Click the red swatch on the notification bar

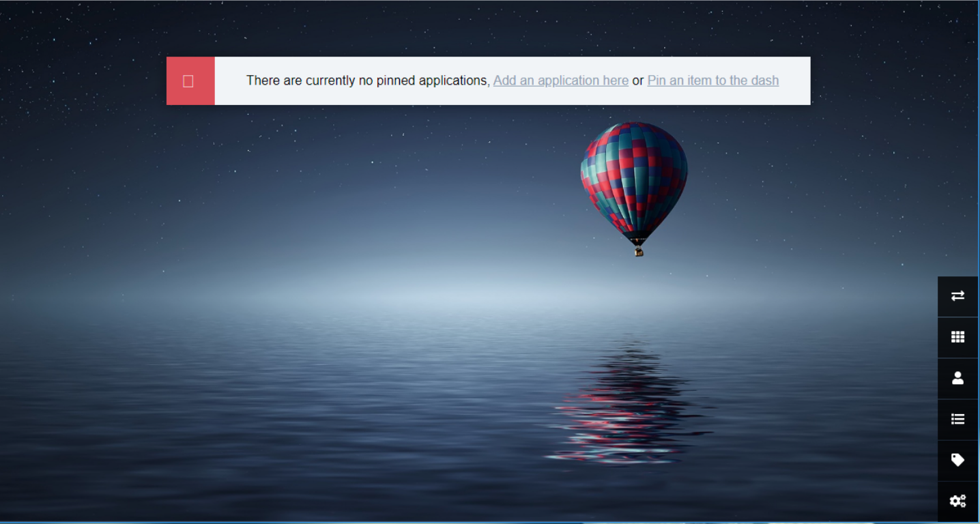(190, 81)
